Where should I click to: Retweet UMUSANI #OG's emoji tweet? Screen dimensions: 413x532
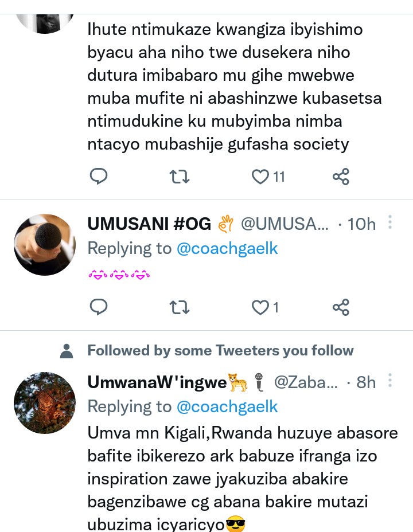[179, 307]
